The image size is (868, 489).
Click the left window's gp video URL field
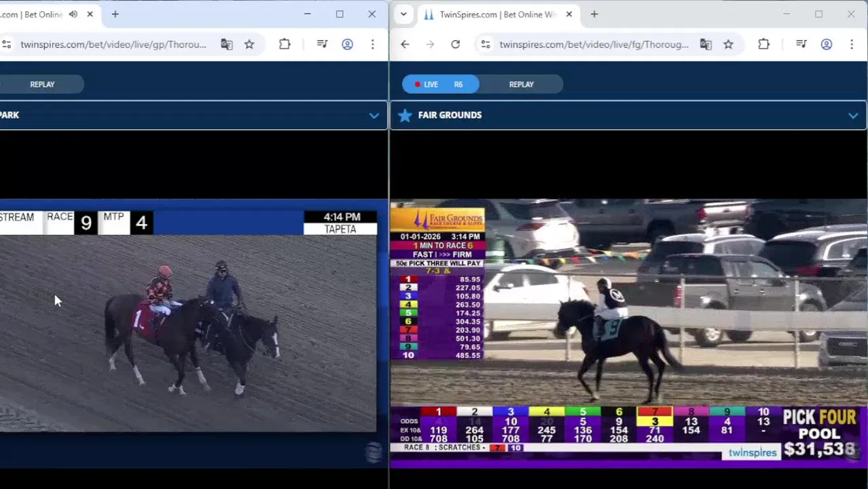tap(113, 44)
